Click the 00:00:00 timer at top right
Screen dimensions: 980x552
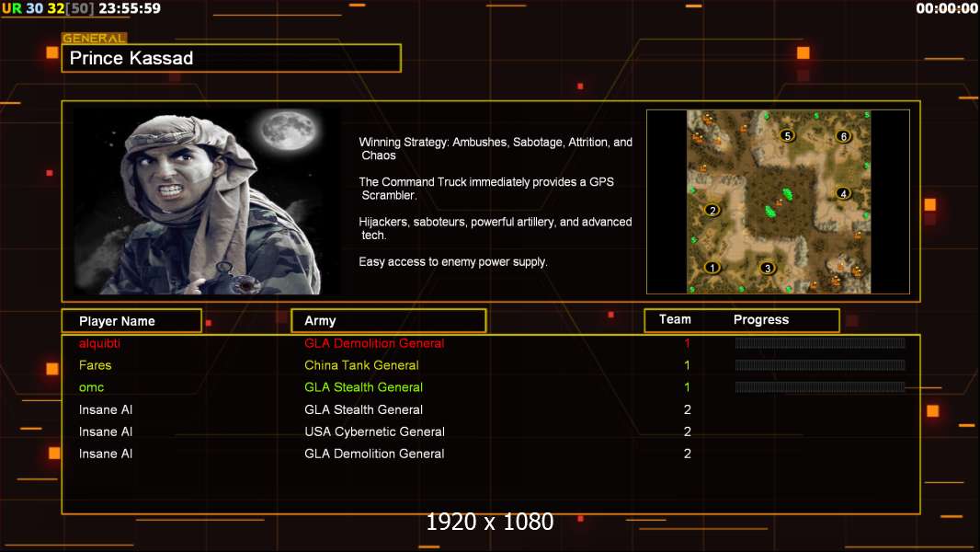click(x=947, y=8)
